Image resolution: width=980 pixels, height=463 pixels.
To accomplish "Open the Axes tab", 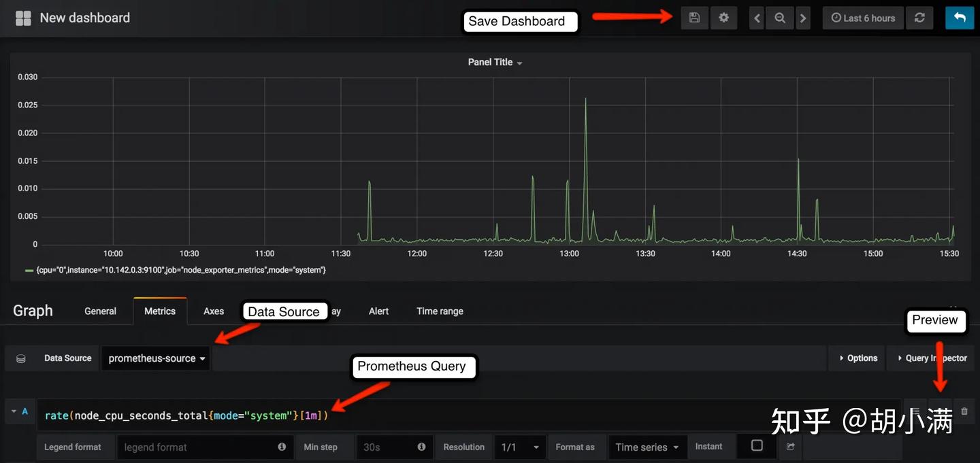I will (x=214, y=311).
